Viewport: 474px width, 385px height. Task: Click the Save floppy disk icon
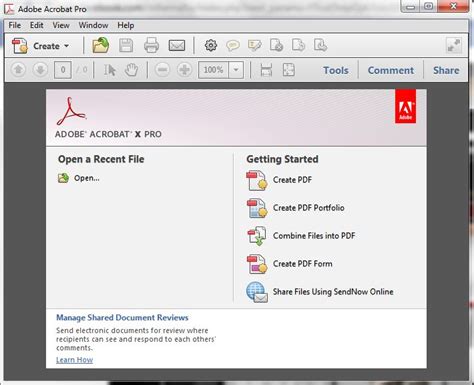point(126,45)
